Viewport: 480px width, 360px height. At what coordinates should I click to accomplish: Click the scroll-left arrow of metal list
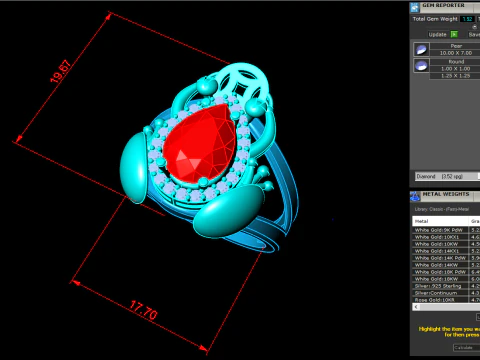[x=416, y=307]
